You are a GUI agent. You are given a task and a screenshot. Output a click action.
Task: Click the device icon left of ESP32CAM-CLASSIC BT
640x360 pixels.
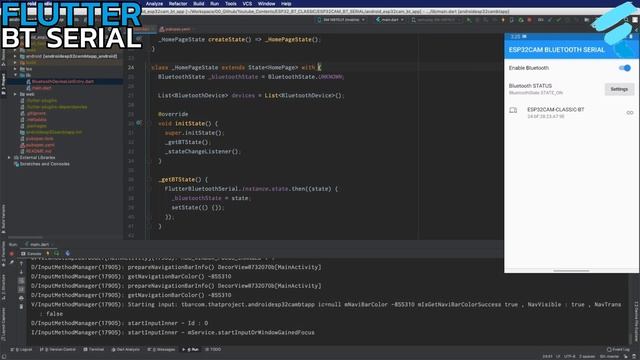tap(513, 110)
